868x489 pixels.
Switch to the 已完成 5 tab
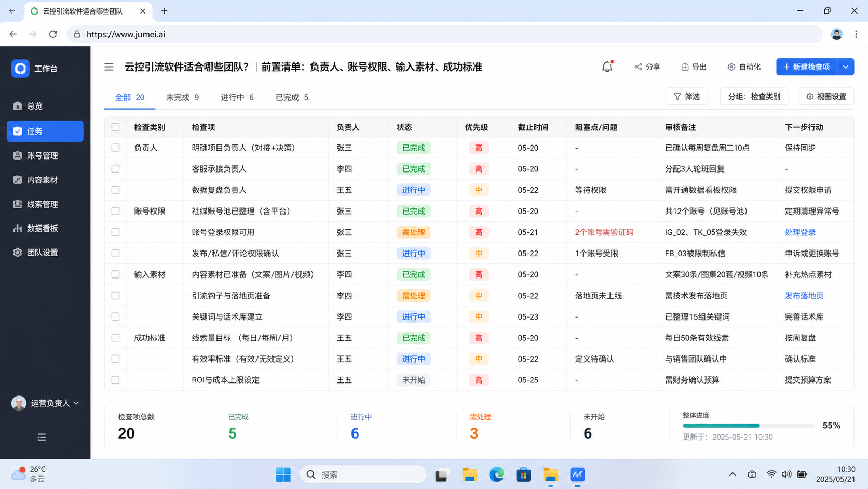pyautogui.click(x=292, y=97)
